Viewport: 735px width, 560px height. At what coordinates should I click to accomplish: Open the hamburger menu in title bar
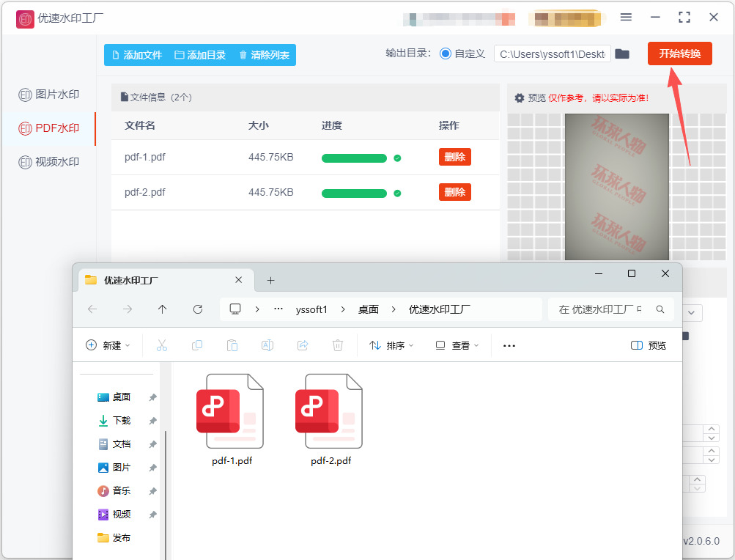pyautogui.click(x=626, y=18)
